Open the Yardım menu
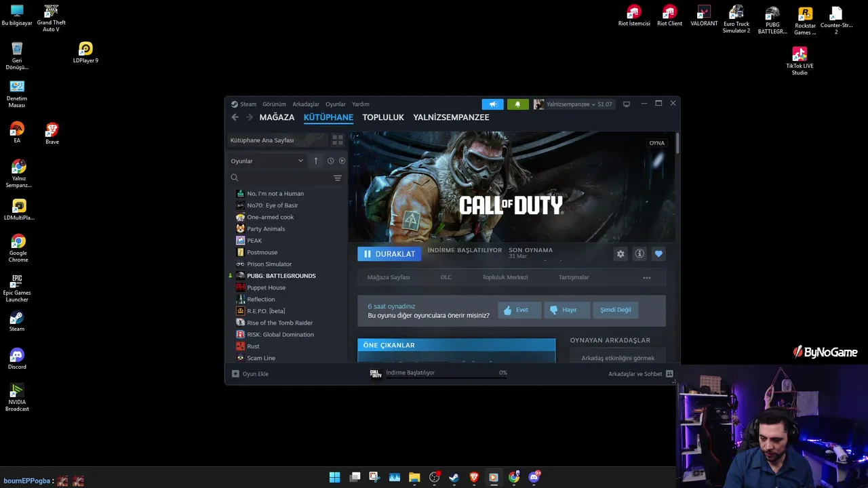Viewport: 868px width, 488px height. 361,104
